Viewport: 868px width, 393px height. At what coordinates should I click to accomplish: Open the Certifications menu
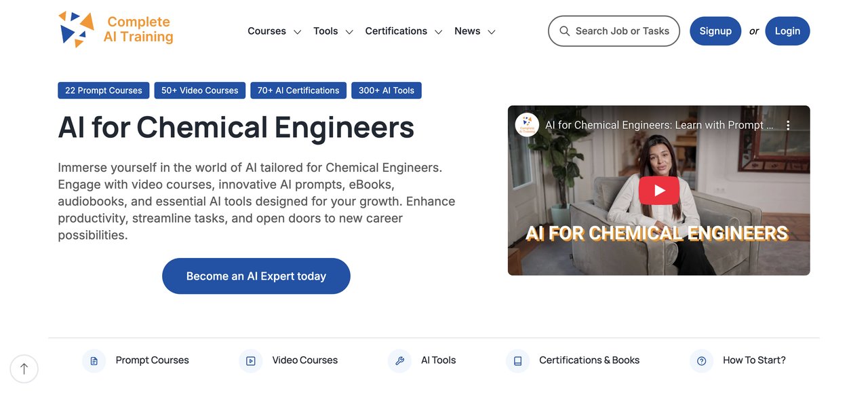pos(396,31)
